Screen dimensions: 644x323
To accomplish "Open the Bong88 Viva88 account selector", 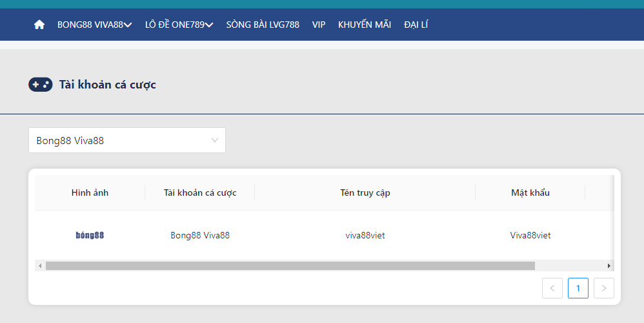I will pyautogui.click(x=127, y=140).
